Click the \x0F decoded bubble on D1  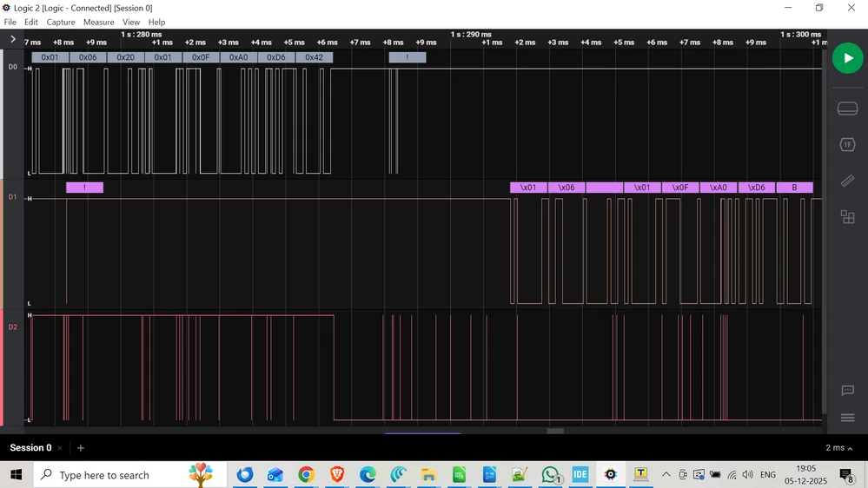tap(680, 188)
